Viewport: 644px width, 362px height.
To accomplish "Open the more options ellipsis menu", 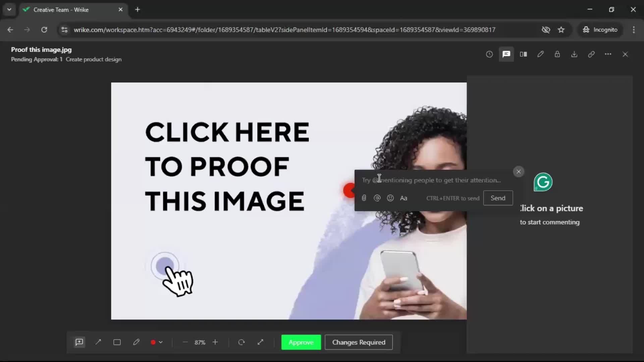I will [608, 54].
